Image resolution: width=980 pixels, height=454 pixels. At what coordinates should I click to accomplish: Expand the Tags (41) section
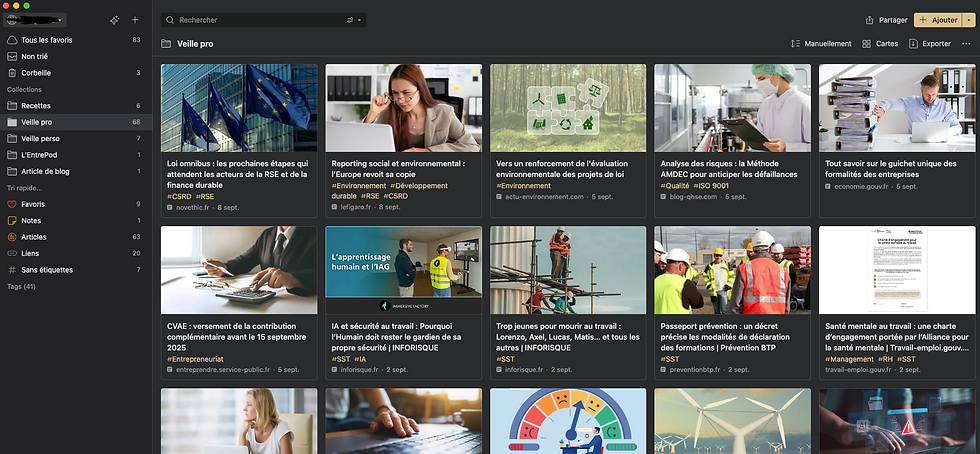click(x=21, y=286)
